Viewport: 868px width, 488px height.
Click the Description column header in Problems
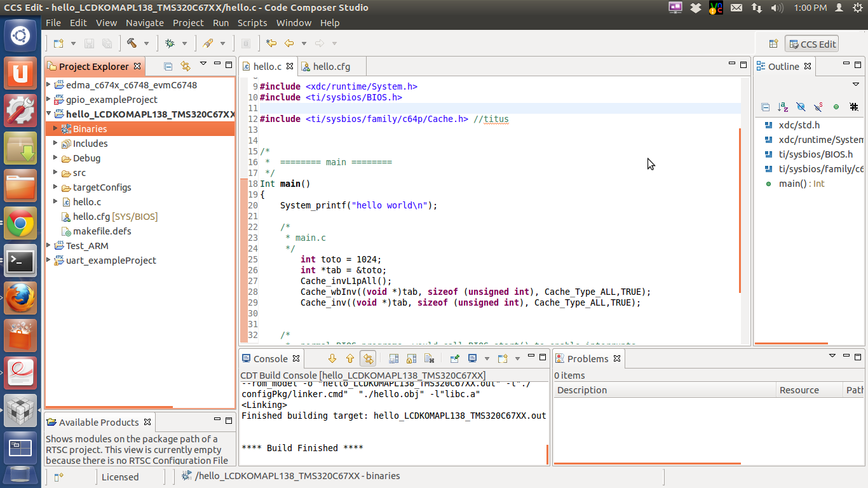coord(665,390)
